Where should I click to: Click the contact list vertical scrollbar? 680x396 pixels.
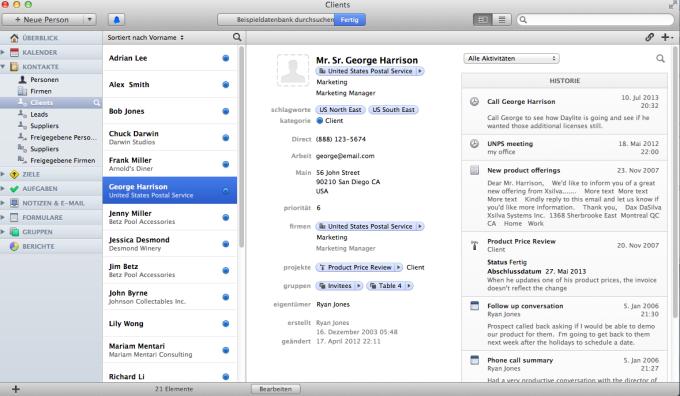241,147
